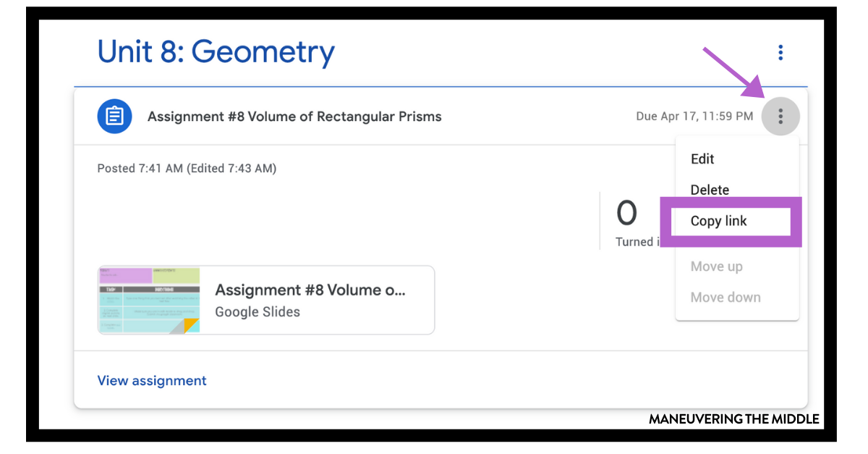Open the View assignment link
This screenshot has width=868, height=454.
click(151, 380)
